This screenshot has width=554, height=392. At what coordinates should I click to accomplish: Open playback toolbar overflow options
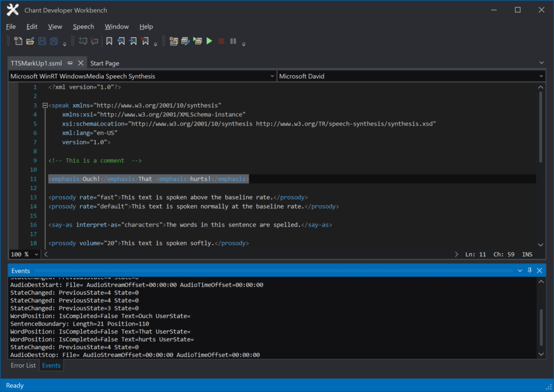click(244, 44)
